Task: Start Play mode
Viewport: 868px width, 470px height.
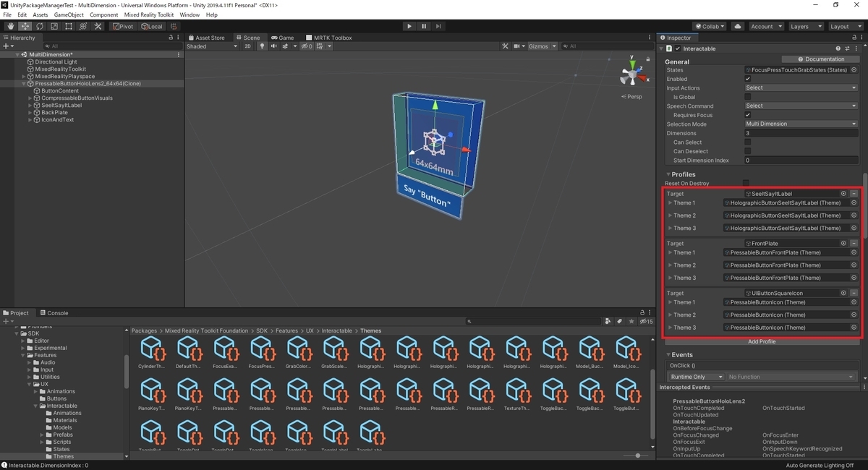Action: pos(409,26)
